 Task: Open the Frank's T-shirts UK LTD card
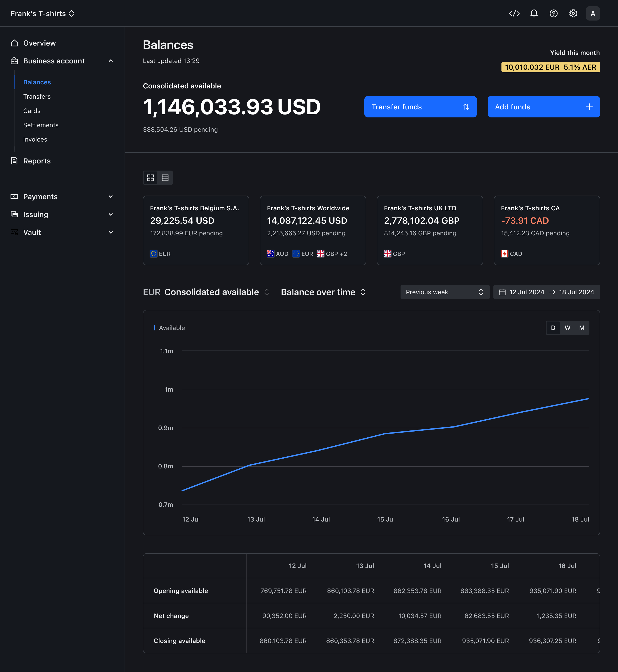(430, 230)
